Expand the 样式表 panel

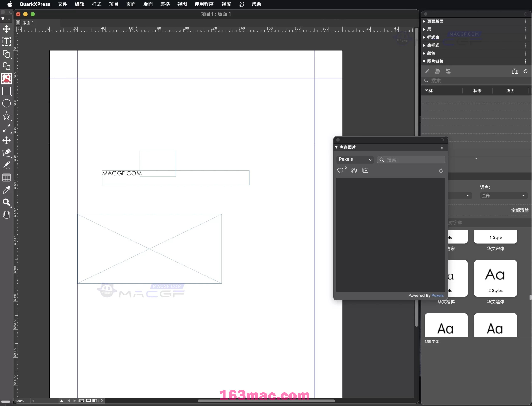(x=424, y=37)
